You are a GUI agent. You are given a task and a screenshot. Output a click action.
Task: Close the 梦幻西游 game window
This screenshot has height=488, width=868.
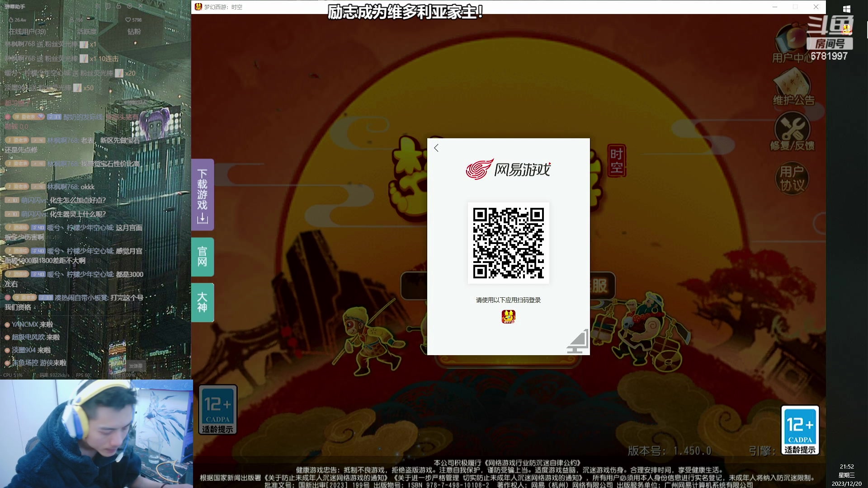tap(816, 7)
